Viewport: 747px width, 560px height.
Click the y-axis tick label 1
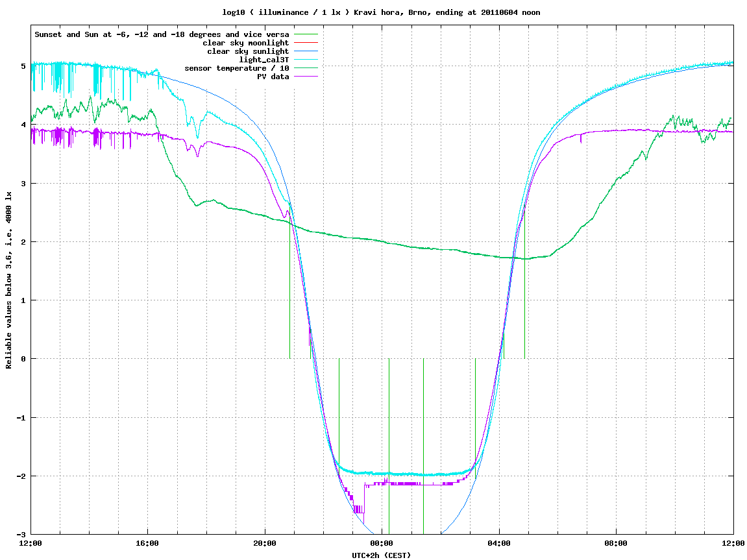(x=23, y=300)
